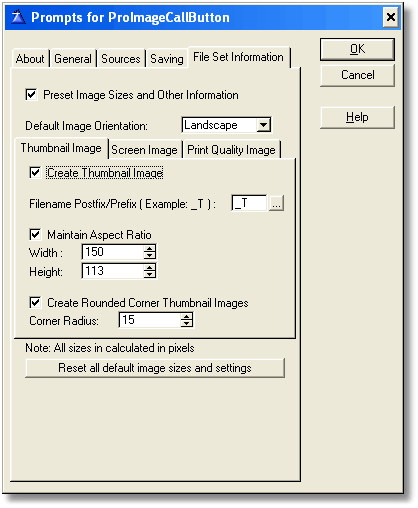Reset all default image sizes and settings
Viewport: 418px width, 508px height.
tap(155, 368)
